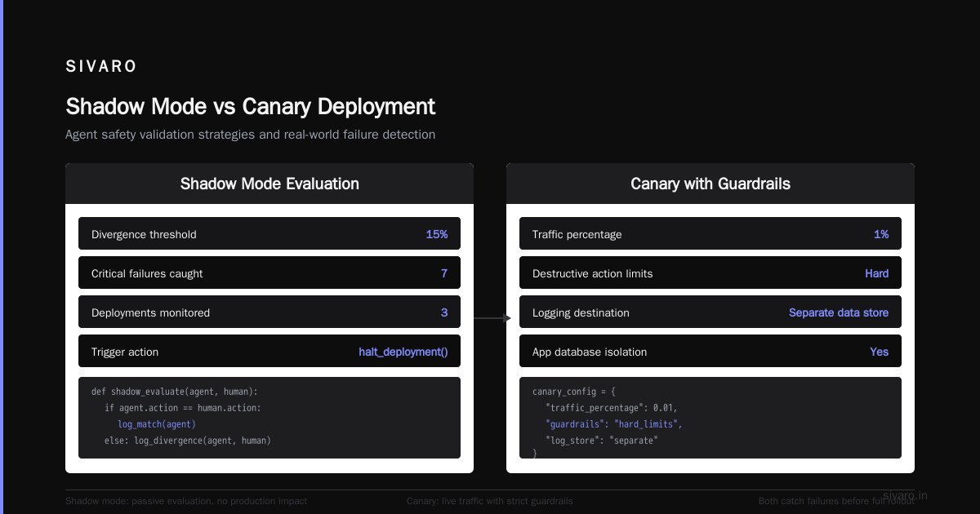Click the deployments monitored value 3

point(444,312)
